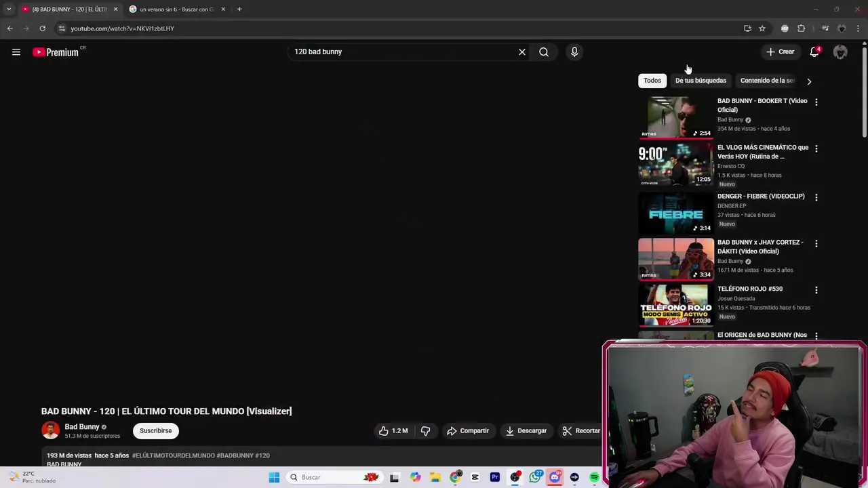This screenshot has width=868, height=488.
Task: Clear the search box text
Action: [522, 52]
